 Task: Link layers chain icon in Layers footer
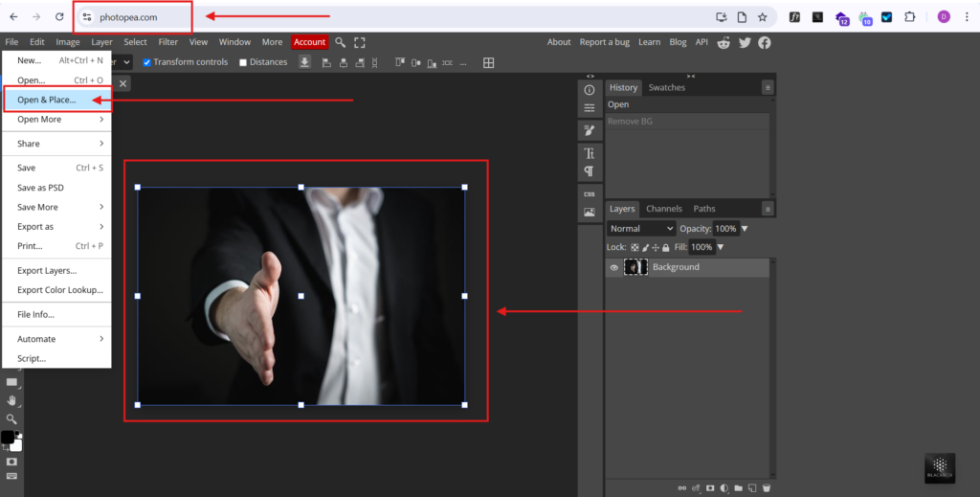tap(681, 488)
